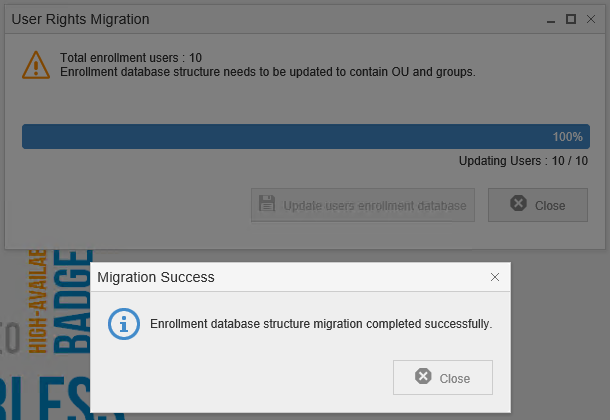Screen dimensions: 610x420
Task: Click the orange warning triangle icon
Action: pyautogui.click(x=36, y=64)
